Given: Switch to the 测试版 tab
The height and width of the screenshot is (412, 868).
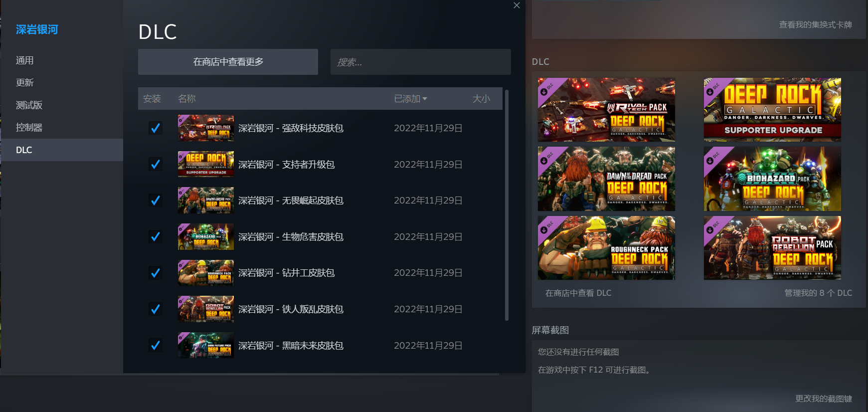Looking at the screenshot, I should [62, 105].
